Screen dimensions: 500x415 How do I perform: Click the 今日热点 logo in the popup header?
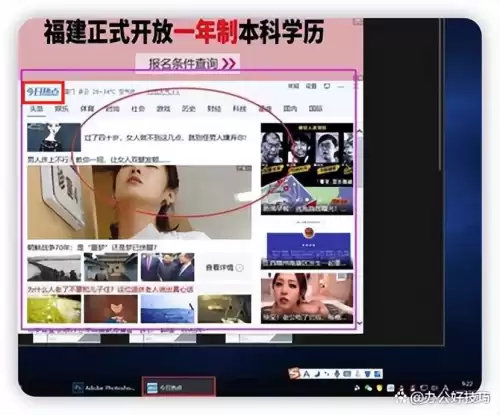click(x=43, y=92)
